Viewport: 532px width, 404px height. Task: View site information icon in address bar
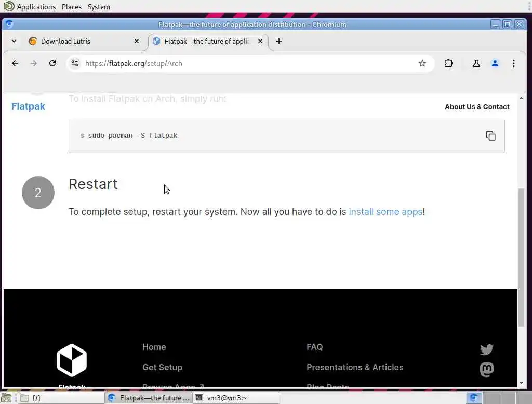tap(75, 63)
